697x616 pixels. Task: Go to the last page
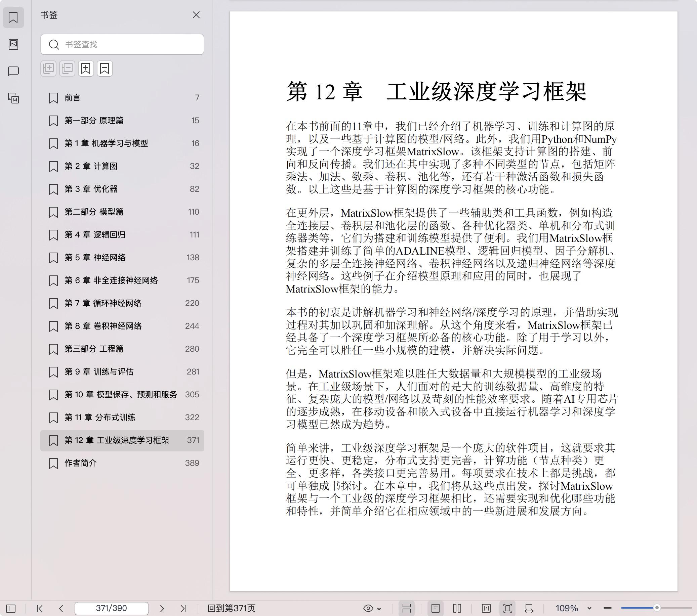click(x=183, y=609)
